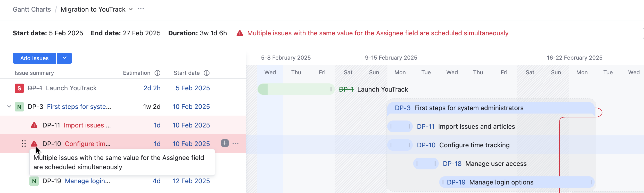Click the DP-19 green N status icon
The width and height of the screenshot is (644, 193).
click(x=34, y=181)
